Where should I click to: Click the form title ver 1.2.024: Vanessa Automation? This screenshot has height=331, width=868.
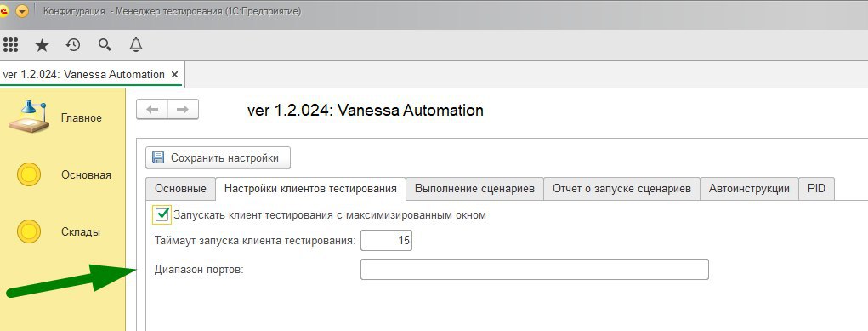click(366, 110)
